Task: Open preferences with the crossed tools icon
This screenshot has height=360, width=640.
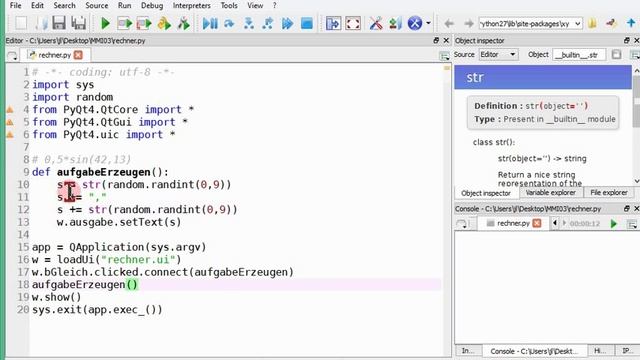Action: (x=376, y=23)
